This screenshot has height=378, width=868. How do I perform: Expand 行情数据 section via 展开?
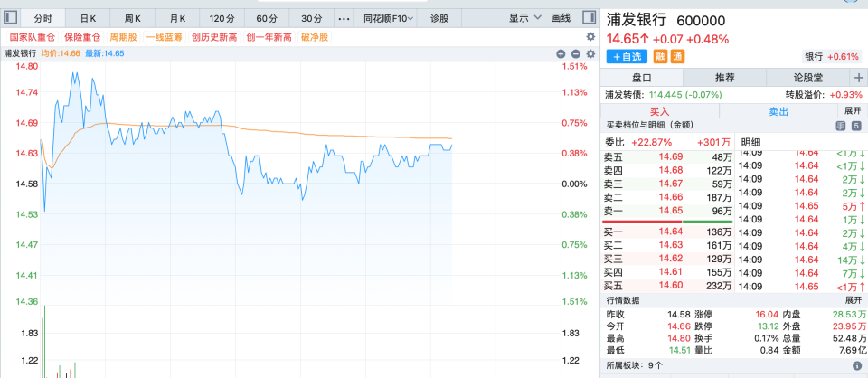pos(853,300)
